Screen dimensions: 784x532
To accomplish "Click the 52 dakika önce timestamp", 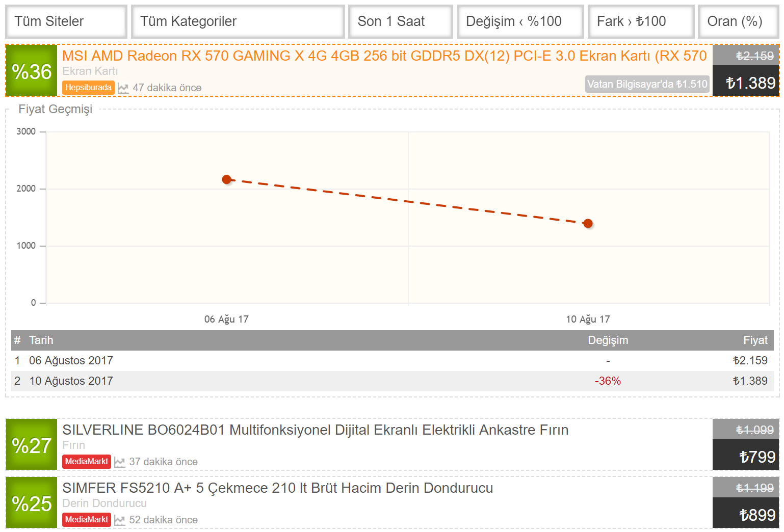I will [163, 520].
